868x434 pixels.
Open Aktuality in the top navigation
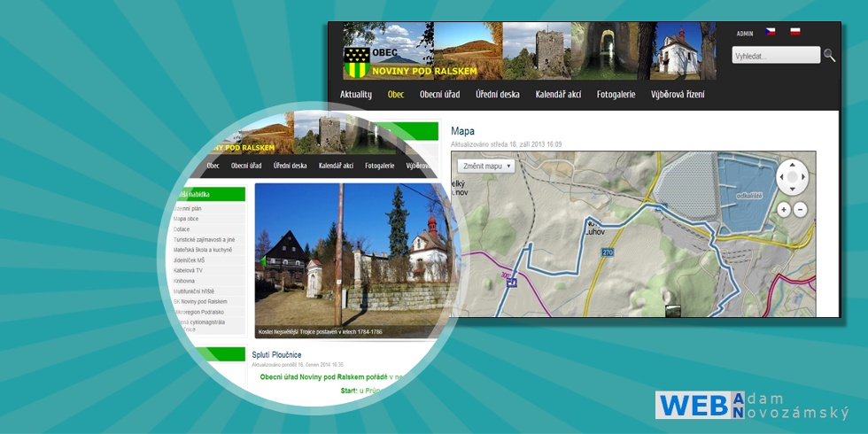(356, 95)
